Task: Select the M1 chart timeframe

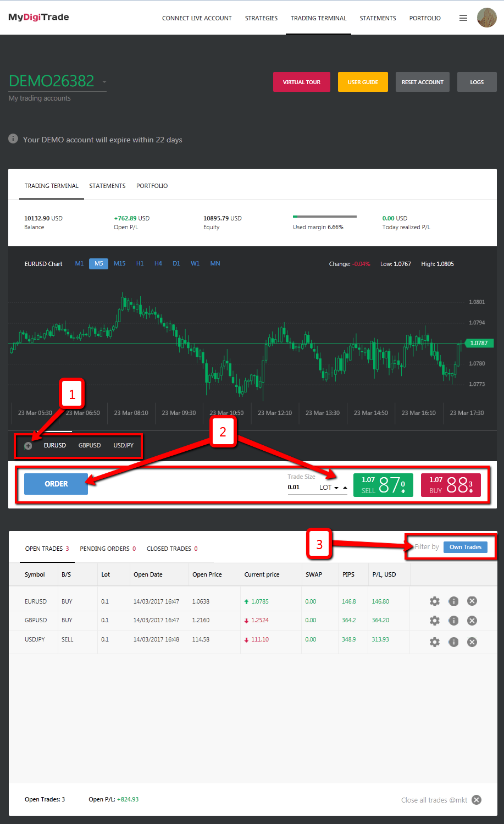Action: point(80,264)
